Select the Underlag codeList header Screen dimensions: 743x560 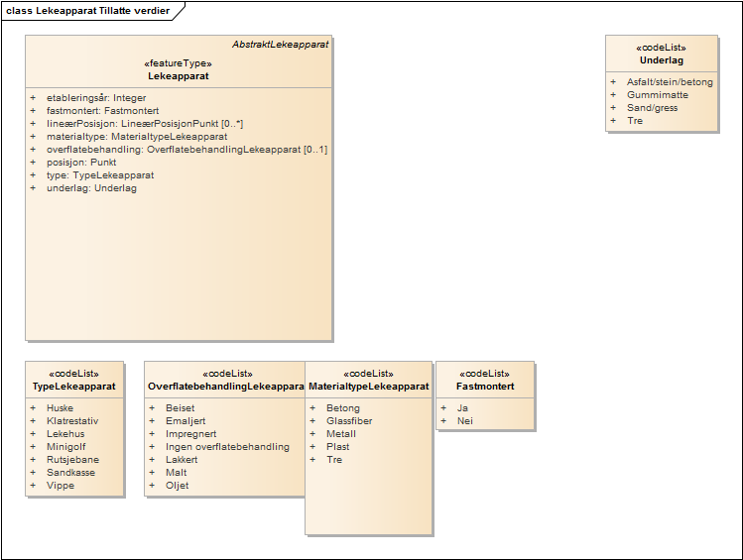click(661, 60)
